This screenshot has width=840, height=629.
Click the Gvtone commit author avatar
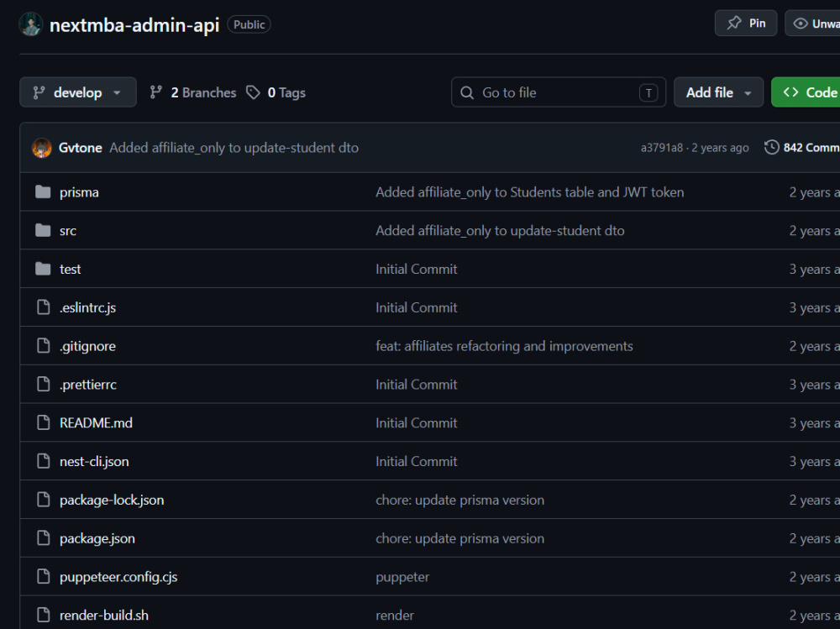tap(42, 148)
